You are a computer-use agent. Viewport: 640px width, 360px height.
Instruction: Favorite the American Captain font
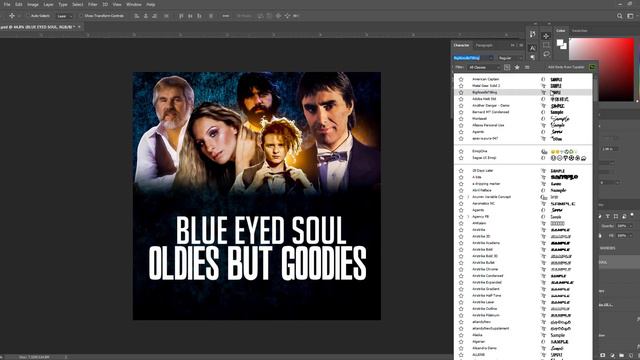(461, 79)
